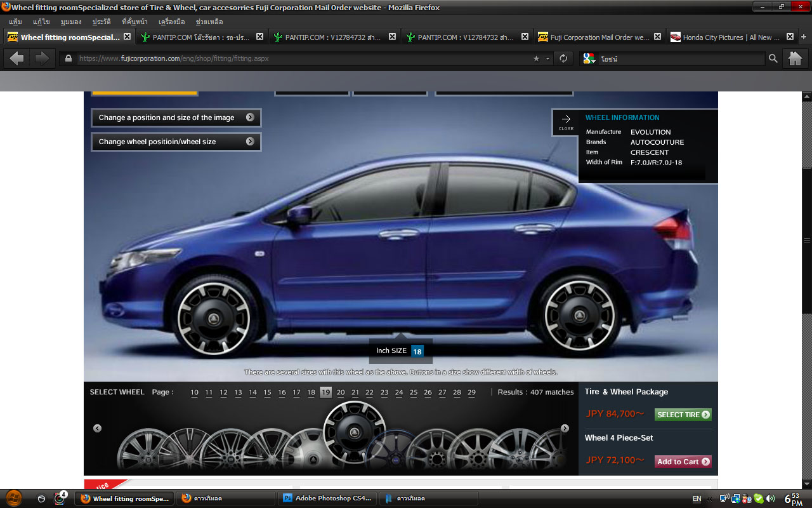The image size is (812, 508).
Task: Bookmark this page with the star icon
Action: 536,58
